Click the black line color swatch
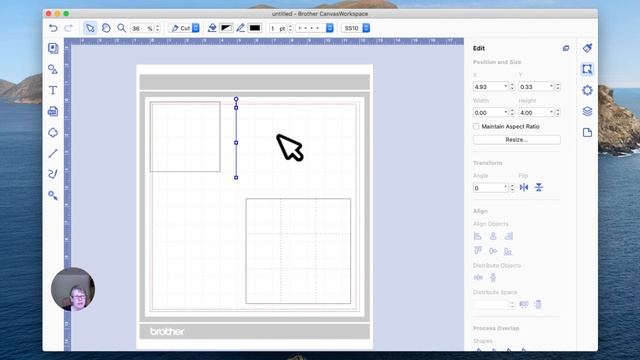This screenshot has width=640, height=360. point(255,28)
